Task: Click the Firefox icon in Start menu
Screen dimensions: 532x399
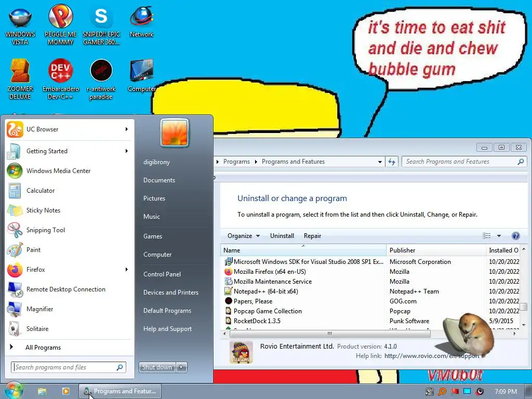Action: tap(15, 270)
